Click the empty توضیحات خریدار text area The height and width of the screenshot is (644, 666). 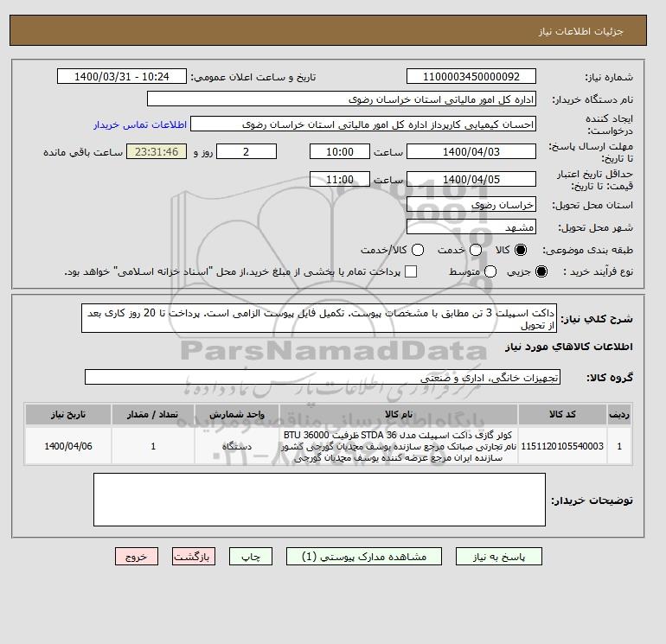coord(319,500)
